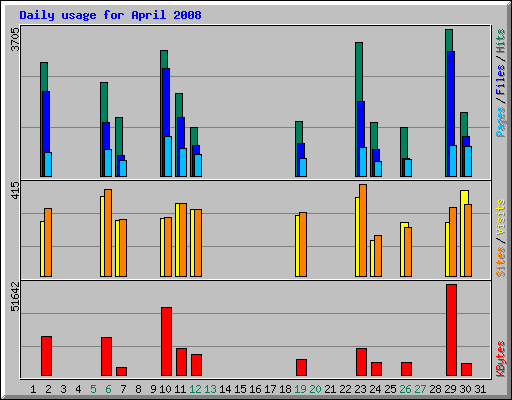Click day 24 on the x-axis
This screenshot has width=512, height=400.
(375, 389)
